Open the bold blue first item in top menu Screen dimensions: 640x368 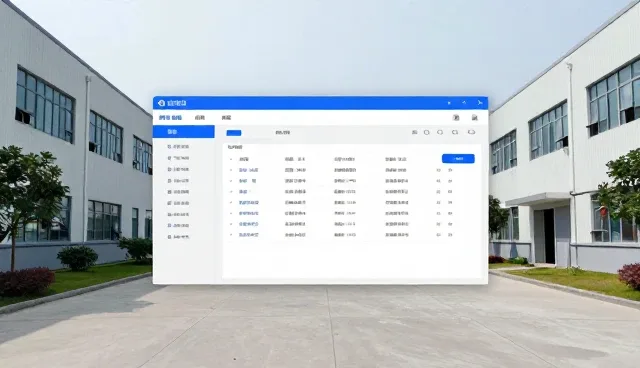coord(170,117)
